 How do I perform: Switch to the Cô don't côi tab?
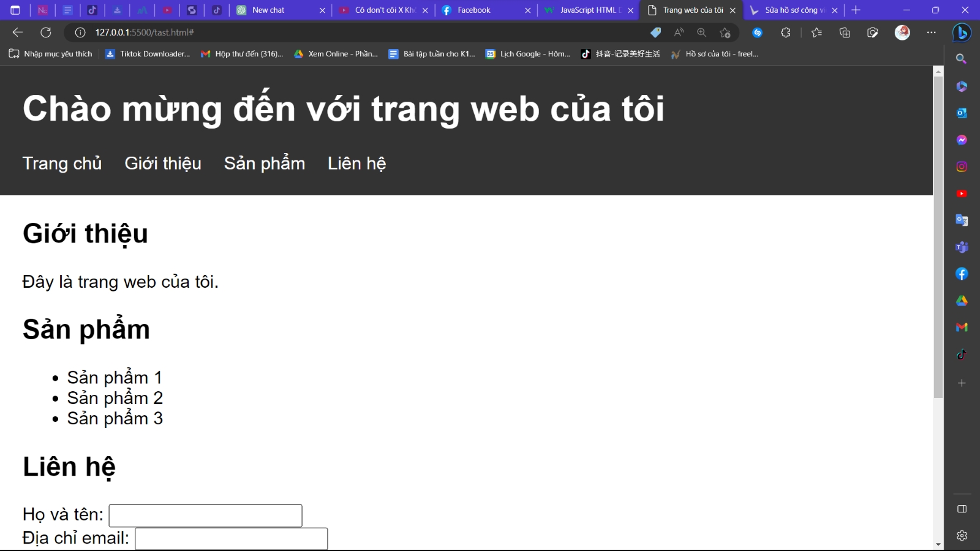tap(383, 10)
